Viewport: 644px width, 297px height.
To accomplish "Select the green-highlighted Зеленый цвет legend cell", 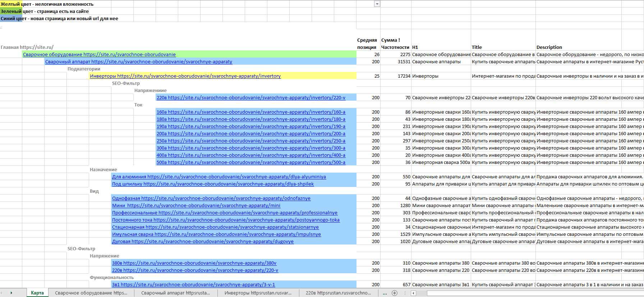I will click(11, 11).
